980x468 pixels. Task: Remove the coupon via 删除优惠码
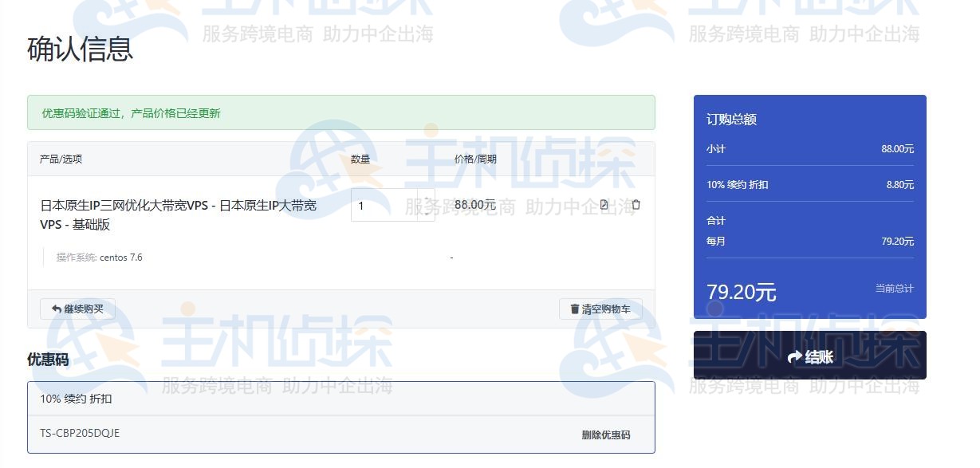(605, 435)
